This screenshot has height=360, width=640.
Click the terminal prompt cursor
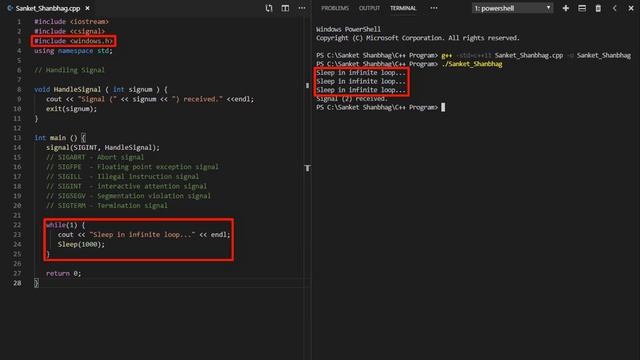443,107
